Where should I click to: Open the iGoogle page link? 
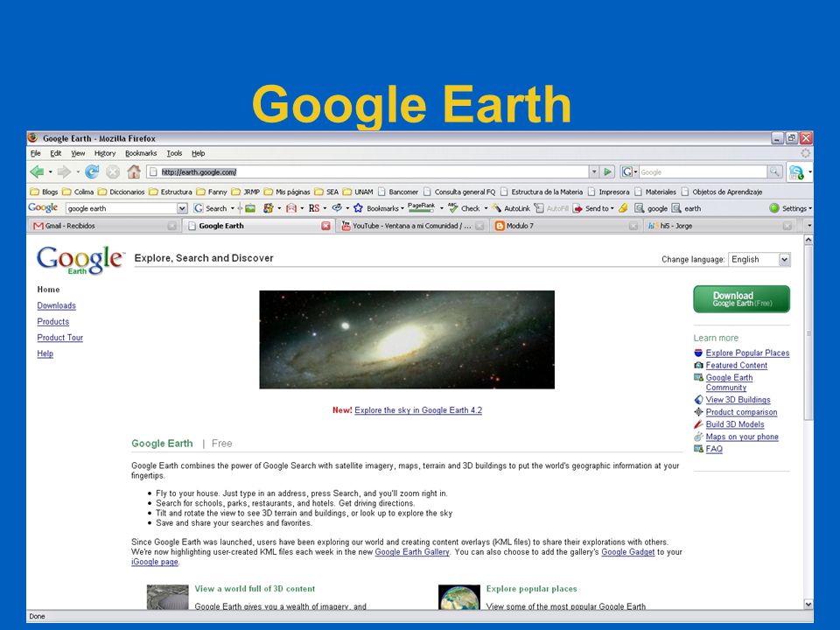click(x=155, y=562)
